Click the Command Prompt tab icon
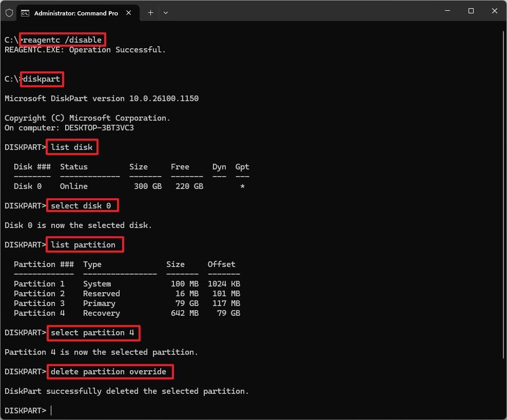Image resolution: width=507 pixels, height=420 pixels. pos(25,13)
